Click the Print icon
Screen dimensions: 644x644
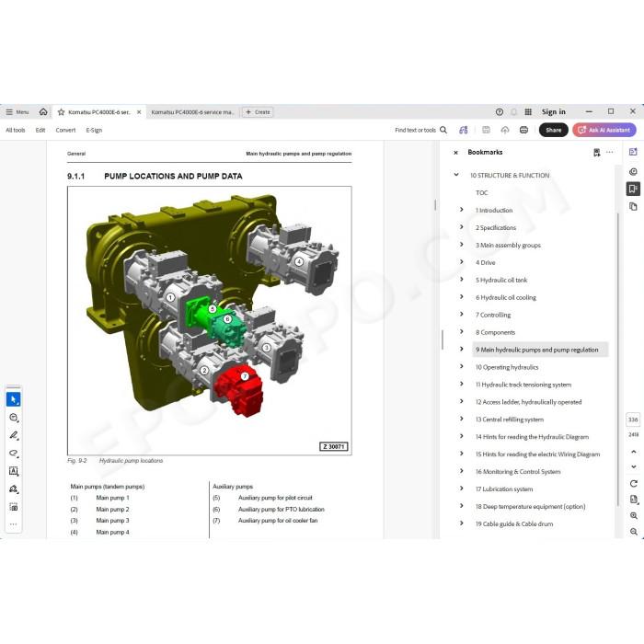click(523, 130)
